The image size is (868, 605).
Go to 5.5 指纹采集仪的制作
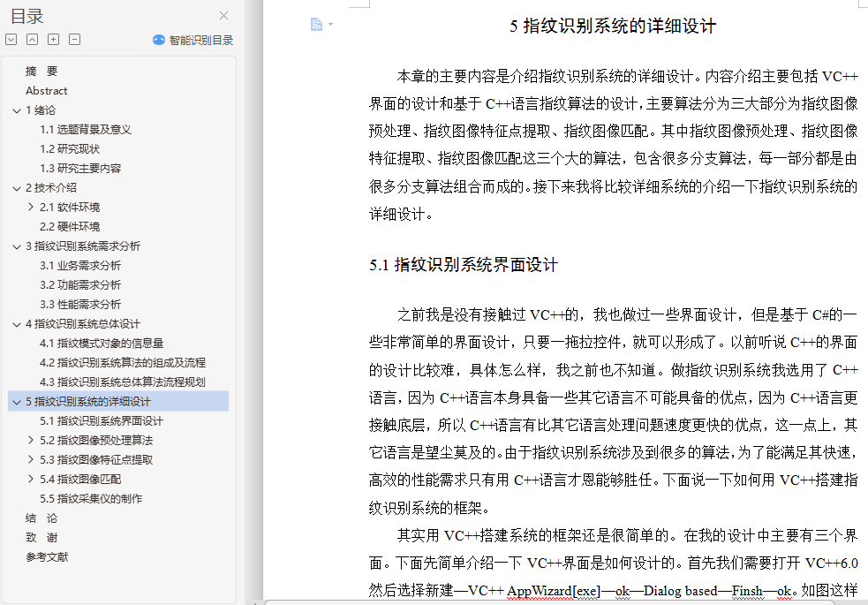pyautogui.click(x=91, y=499)
